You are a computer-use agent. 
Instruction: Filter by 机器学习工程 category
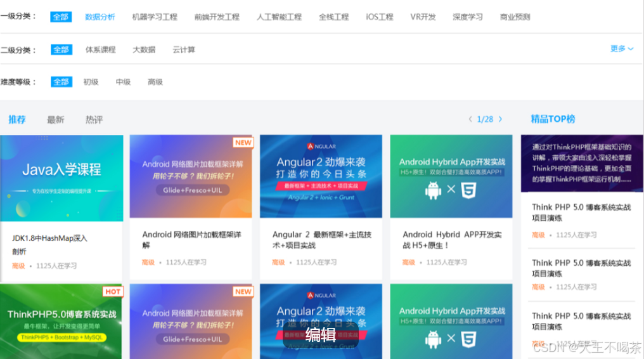coord(155,17)
